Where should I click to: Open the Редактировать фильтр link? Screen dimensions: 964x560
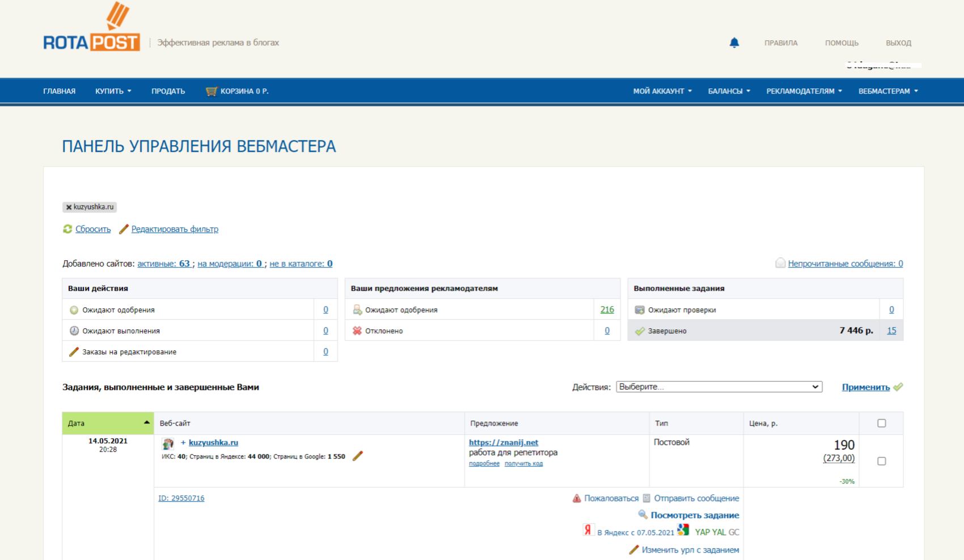pos(175,229)
